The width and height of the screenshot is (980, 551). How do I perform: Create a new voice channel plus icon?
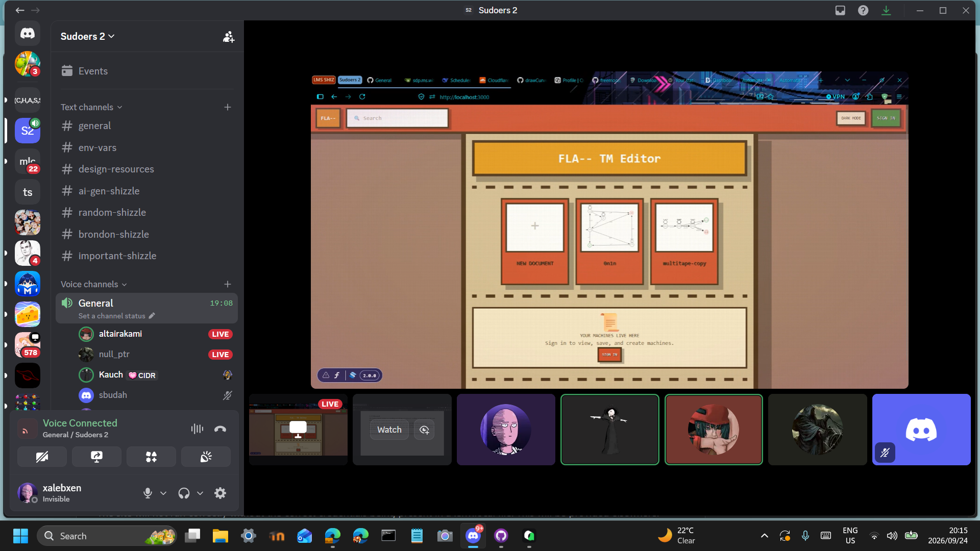(x=228, y=284)
